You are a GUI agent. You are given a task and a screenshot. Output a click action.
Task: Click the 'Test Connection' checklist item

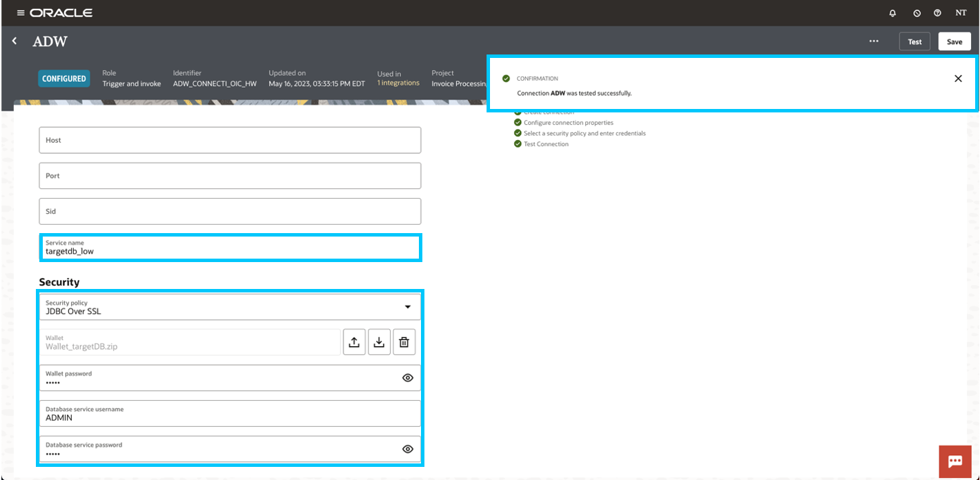point(546,144)
